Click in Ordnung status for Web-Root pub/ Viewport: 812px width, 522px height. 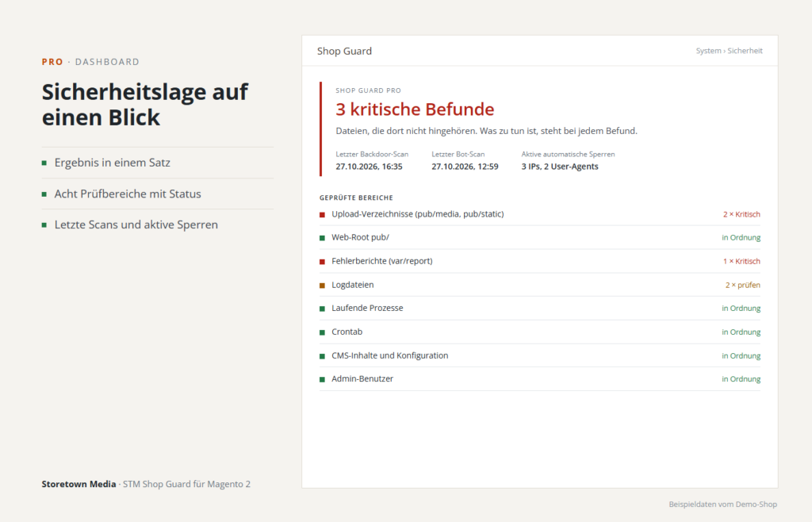(741, 238)
